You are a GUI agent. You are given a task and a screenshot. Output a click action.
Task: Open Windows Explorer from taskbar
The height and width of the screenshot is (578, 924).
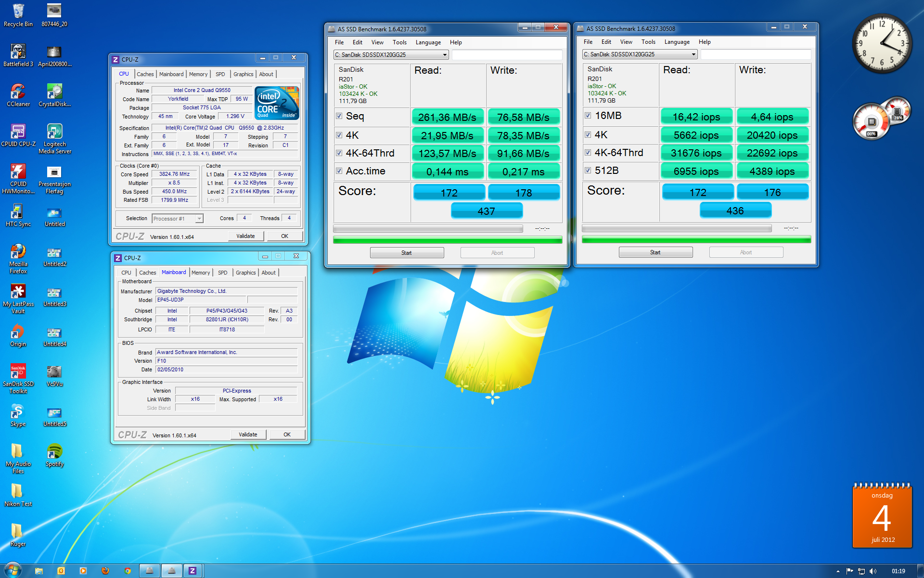pyautogui.click(x=39, y=571)
